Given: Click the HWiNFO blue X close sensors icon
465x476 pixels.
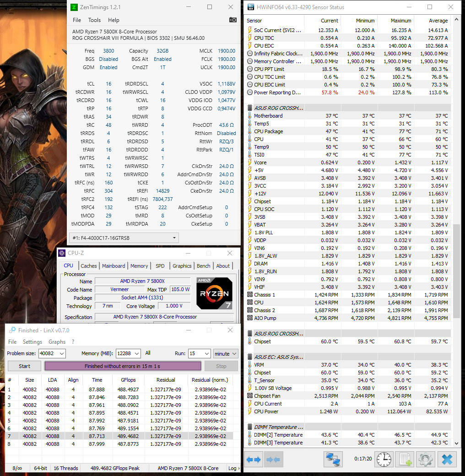Looking at the screenshot, I should point(447,460).
